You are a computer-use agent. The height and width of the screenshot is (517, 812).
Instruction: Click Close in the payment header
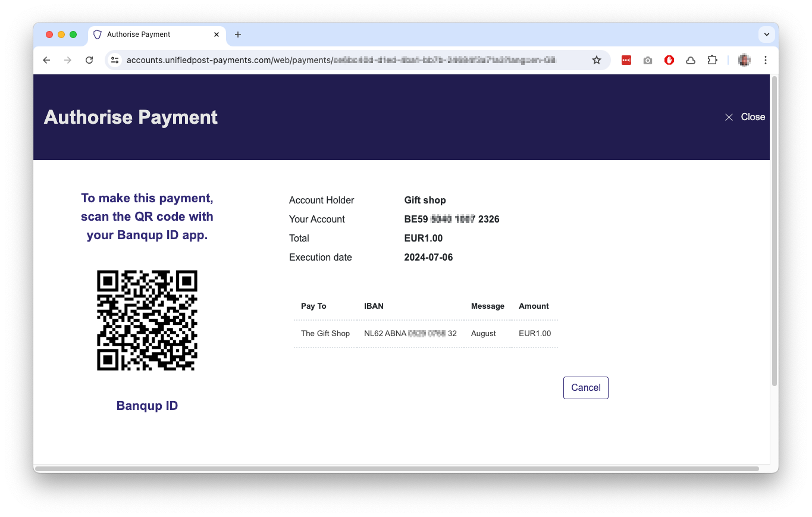pyautogui.click(x=745, y=117)
